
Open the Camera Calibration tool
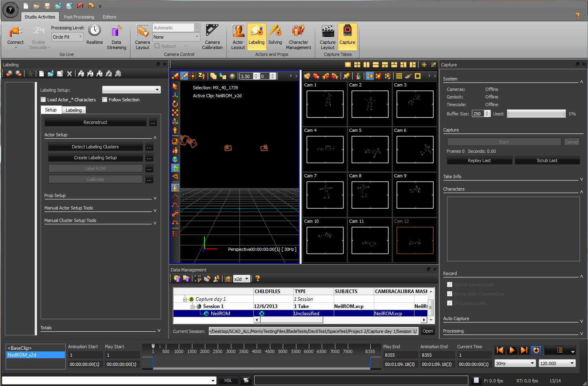(212, 32)
